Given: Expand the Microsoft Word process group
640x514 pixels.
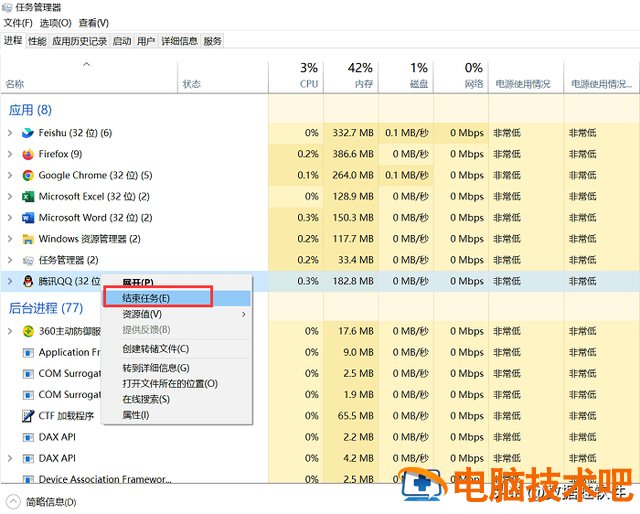Looking at the screenshot, I should click(x=10, y=218).
